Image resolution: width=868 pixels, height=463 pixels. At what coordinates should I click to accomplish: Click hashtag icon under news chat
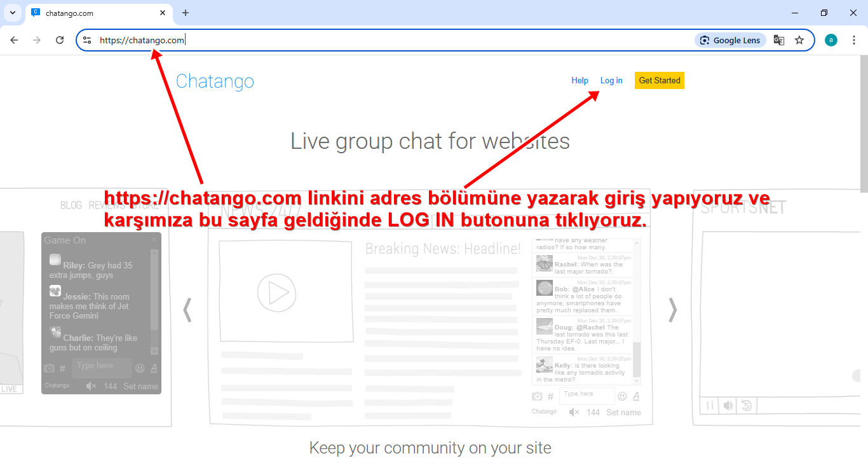[x=550, y=396]
